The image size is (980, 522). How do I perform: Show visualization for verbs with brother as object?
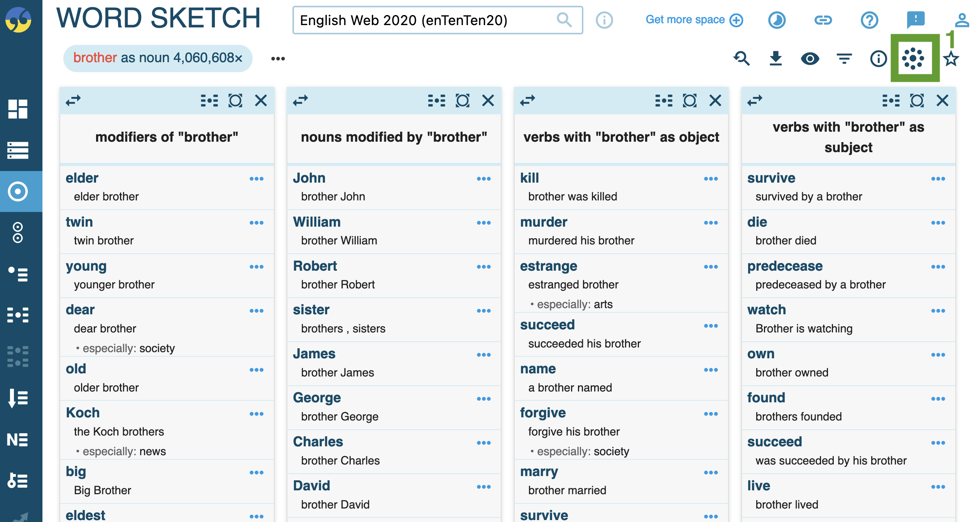[x=689, y=100]
